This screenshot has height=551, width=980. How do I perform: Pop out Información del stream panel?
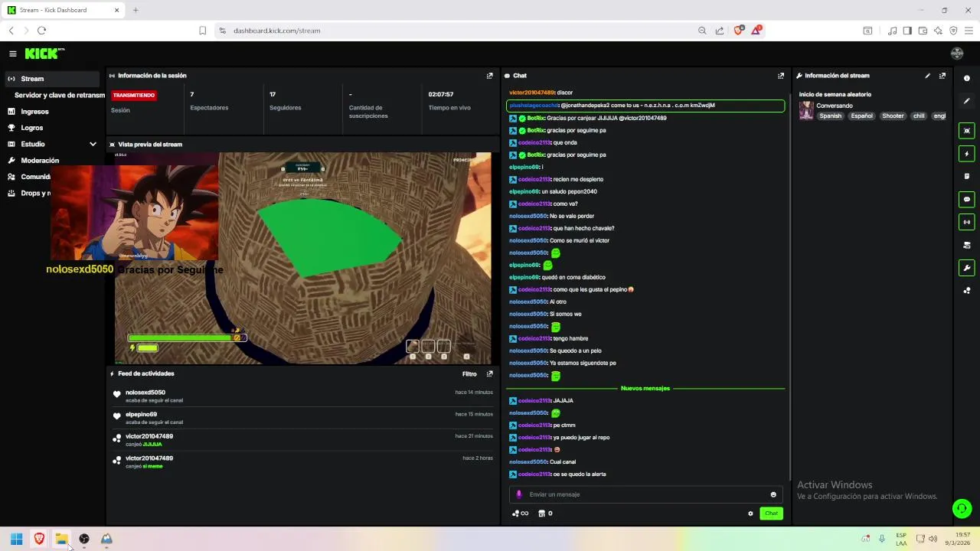[942, 76]
